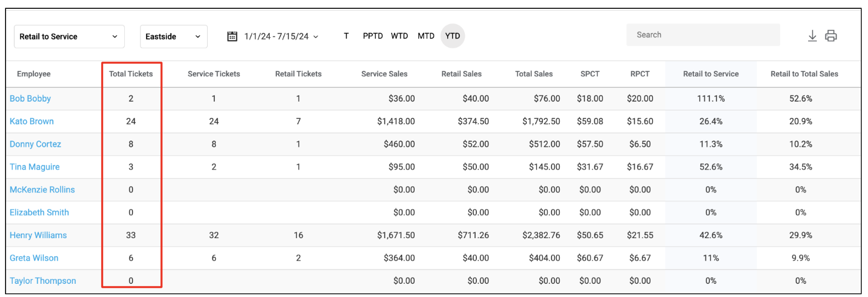
Task: Select the MTD period option
Action: point(426,36)
